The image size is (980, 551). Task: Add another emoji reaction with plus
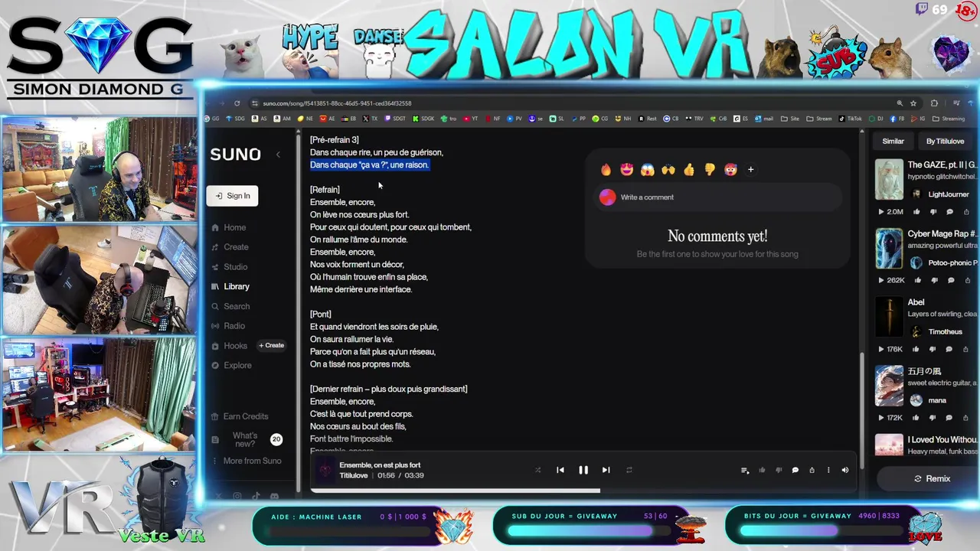[750, 170]
